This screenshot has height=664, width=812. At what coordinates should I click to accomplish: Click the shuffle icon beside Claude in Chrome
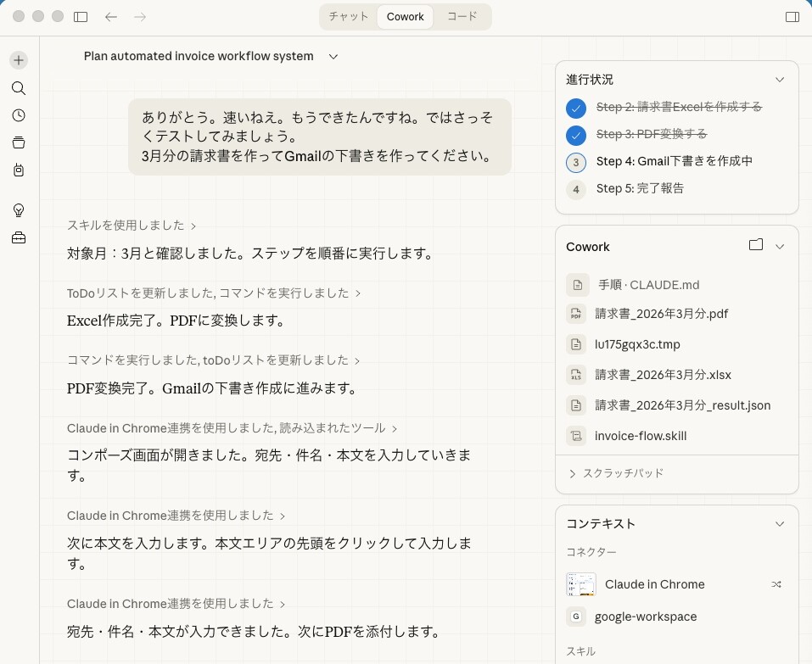[776, 584]
